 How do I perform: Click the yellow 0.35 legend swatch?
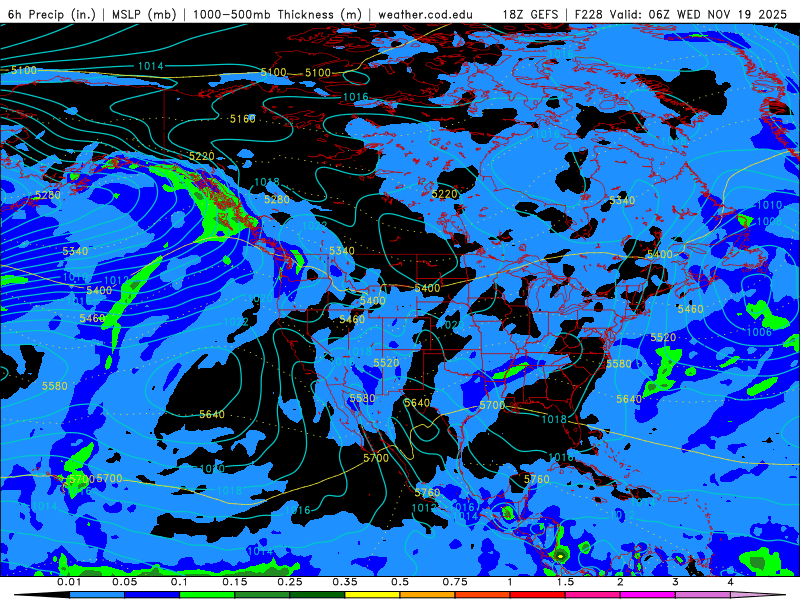372,595
